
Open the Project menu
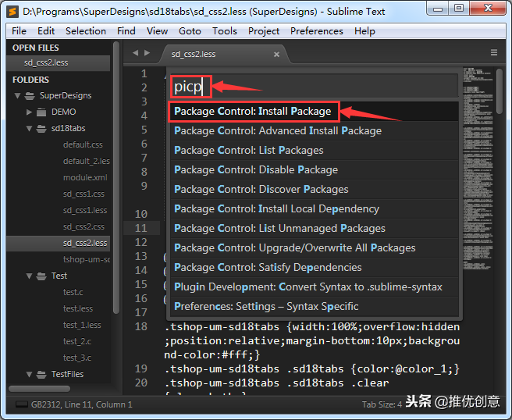(264, 31)
